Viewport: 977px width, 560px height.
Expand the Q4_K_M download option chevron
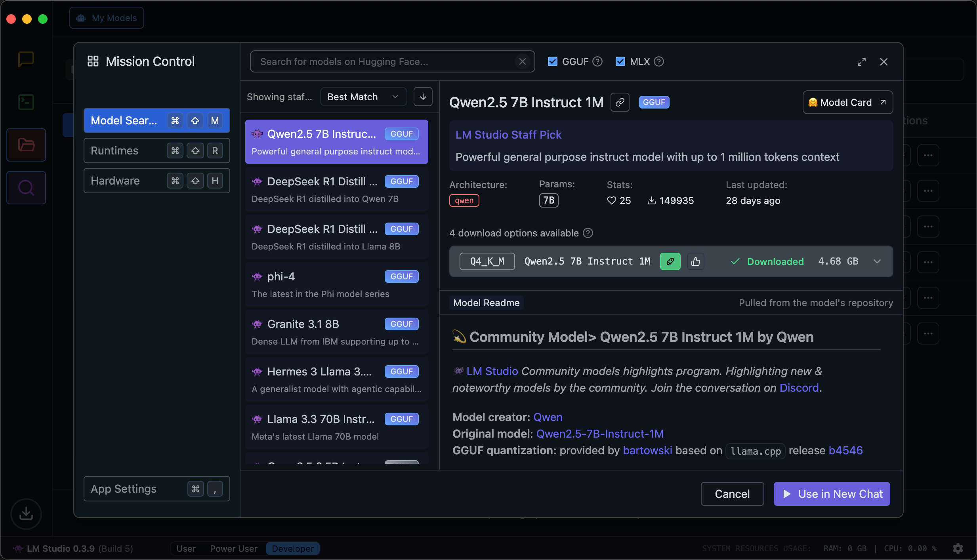click(x=877, y=261)
